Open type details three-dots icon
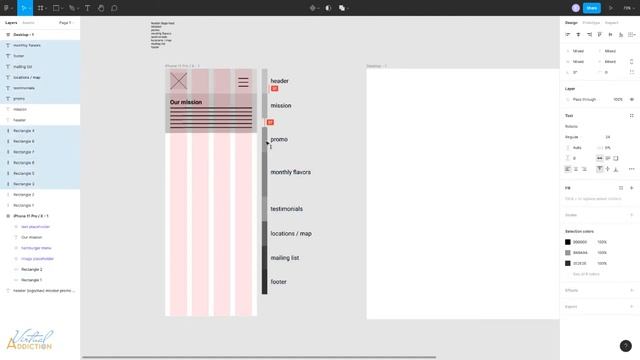 631,169
